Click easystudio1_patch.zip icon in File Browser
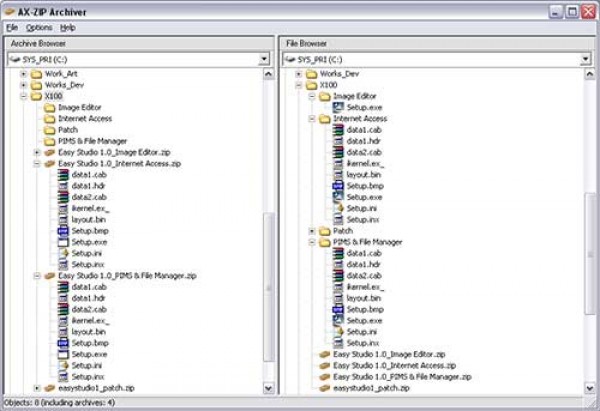 click(x=324, y=388)
